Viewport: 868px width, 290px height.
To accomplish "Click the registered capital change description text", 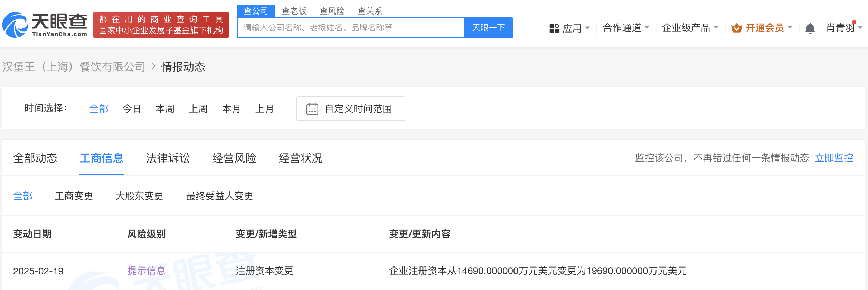I will (x=538, y=271).
